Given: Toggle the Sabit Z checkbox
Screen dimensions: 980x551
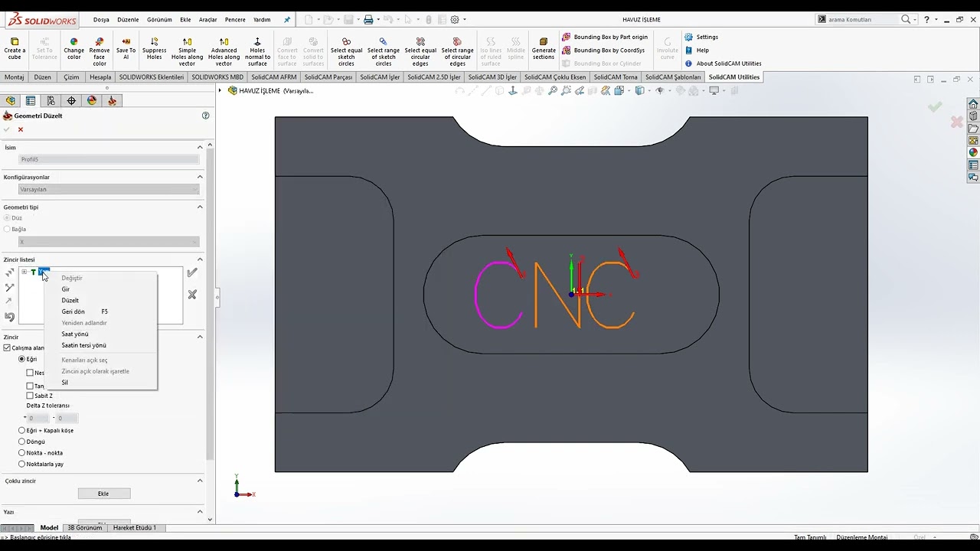Looking at the screenshot, I should click(x=30, y=396).
